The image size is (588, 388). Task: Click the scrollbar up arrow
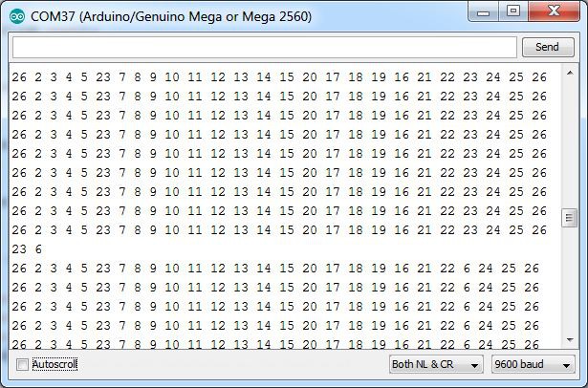tap(570, 73)
